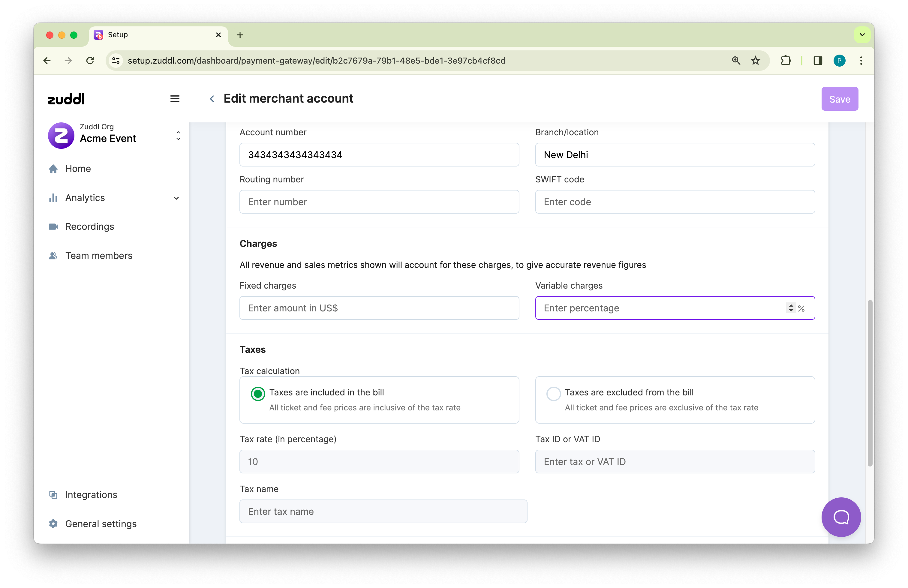Reload the page

pos(90,61)
